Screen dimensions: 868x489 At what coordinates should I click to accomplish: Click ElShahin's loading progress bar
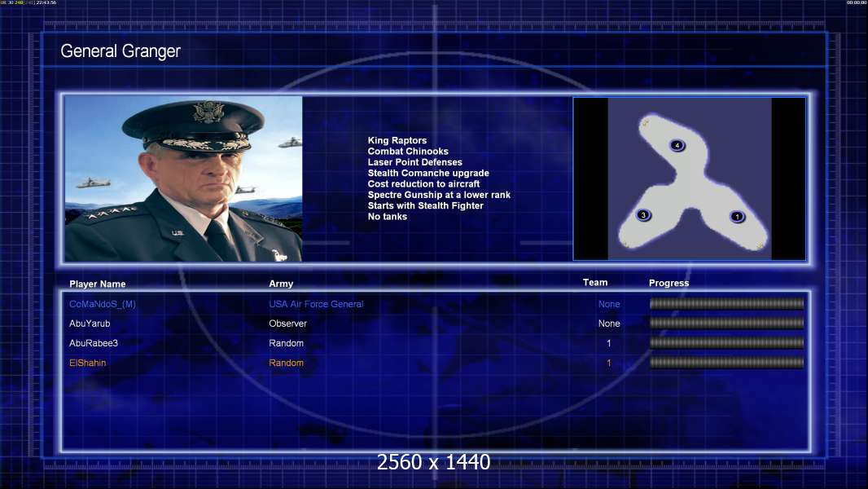[x=726, y=363]
